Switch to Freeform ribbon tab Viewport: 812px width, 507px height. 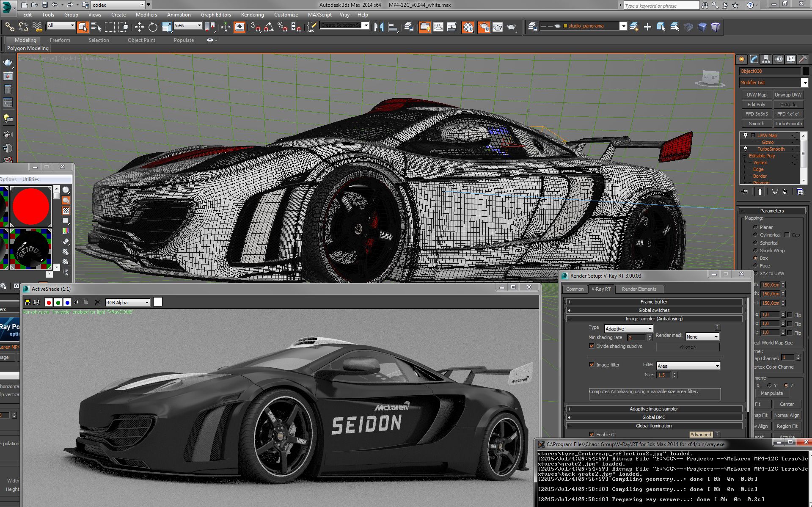60,40
